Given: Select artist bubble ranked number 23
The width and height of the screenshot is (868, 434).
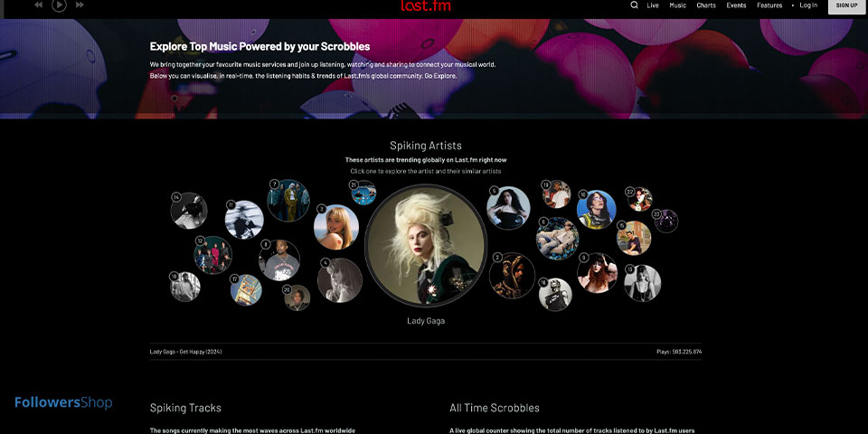Looking at the screenshot, I should click(x=666, y=221).
